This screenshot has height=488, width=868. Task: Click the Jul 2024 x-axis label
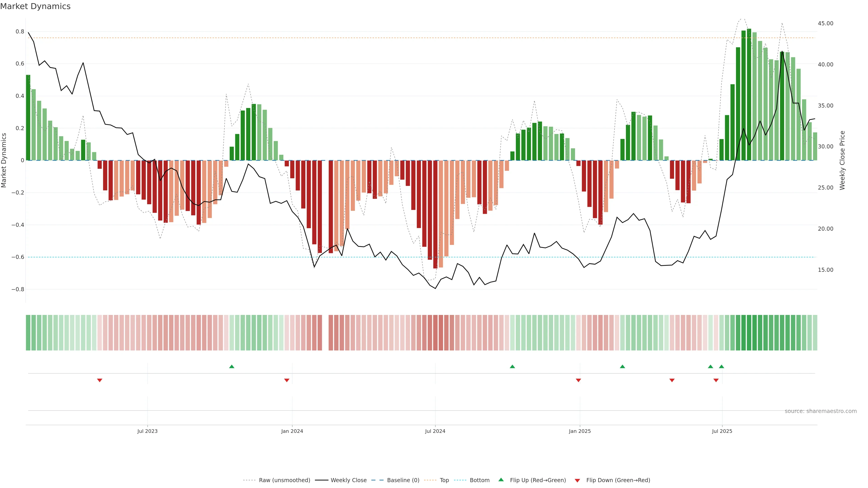click(x=435, y=431)
